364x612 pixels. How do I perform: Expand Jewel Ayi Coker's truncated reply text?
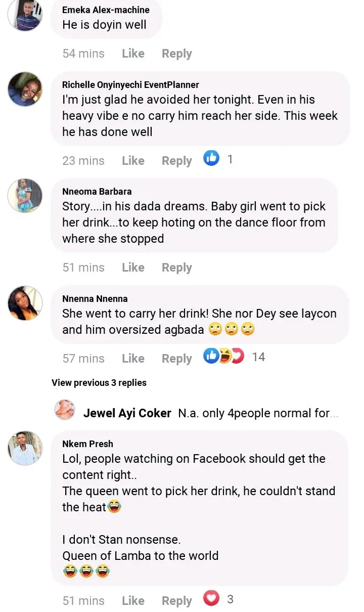pyautogui.click(x=258, y=413)
